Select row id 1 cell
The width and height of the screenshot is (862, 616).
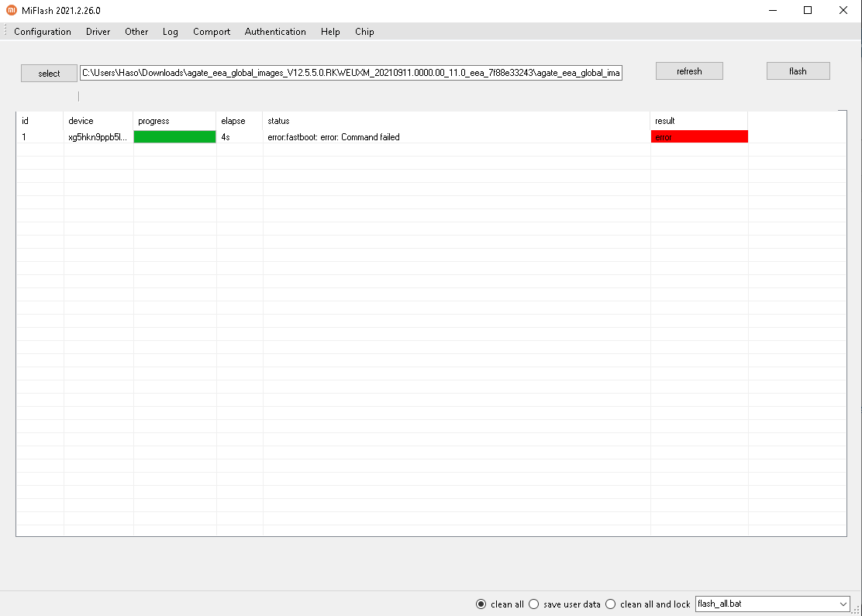(x=40, y=137)
